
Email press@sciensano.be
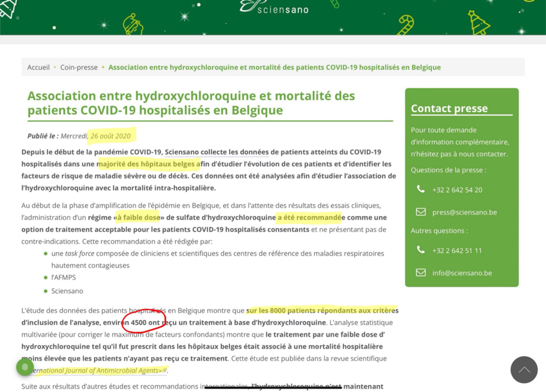click(x=464, y=212)
